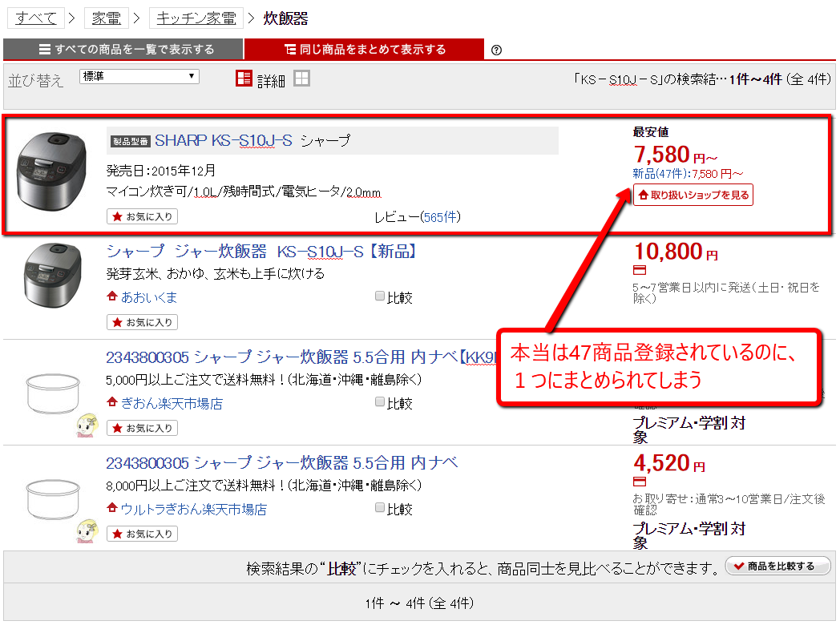Image resolution: width=840 pixels, height=625 pixels.
Task: Select 同じ商品をまとめて表示する tab
Action: tap(364, 49)
